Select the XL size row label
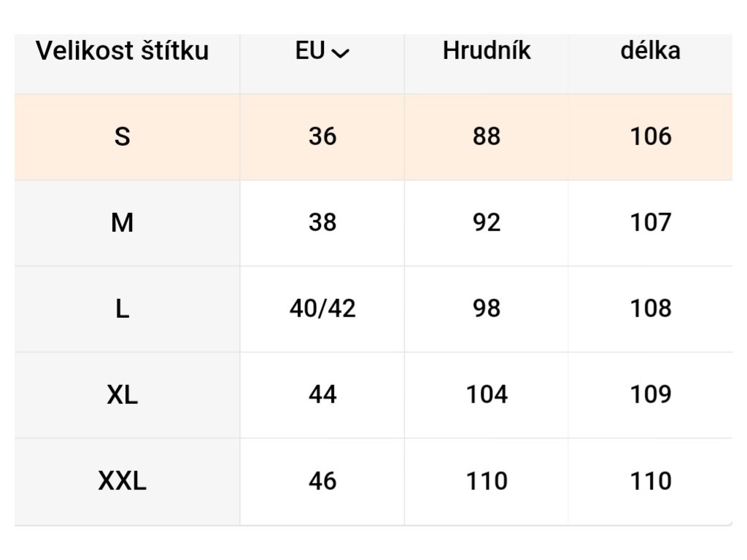Image resolution: width=747 pixels, height=560 pixels. [123, 394]
